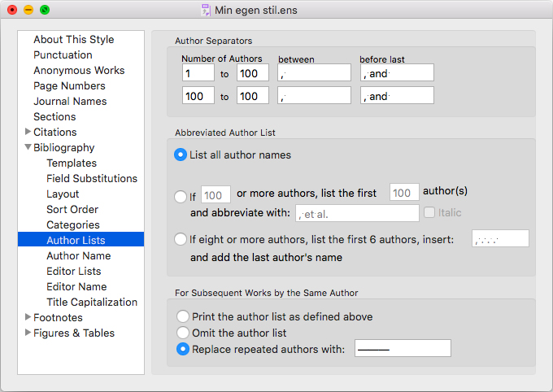The width and height of the screenshot is (553, 392).
Task: Click the 'or more authors' threshold number field
Action: pyautogui.click(x=216, y=194)
